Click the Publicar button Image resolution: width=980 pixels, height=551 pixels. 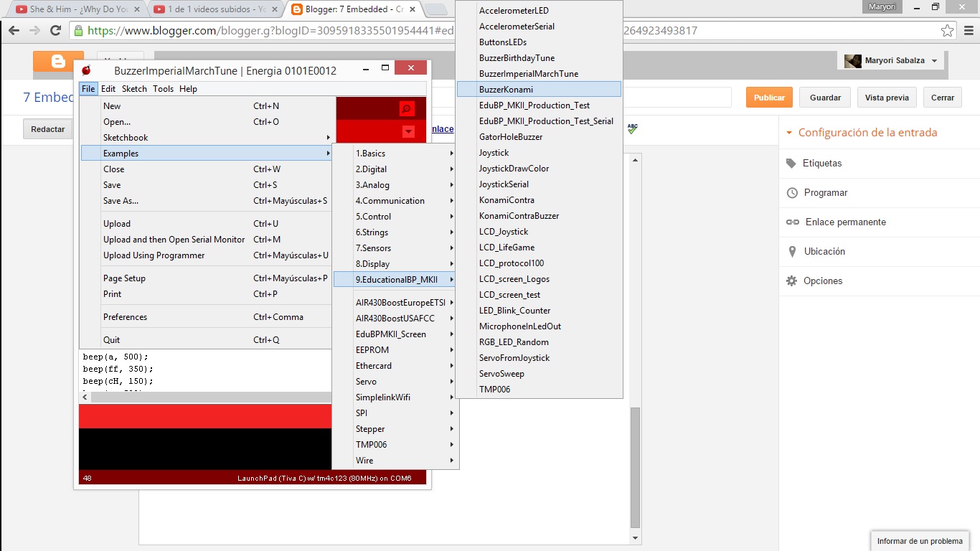point(769,98)
